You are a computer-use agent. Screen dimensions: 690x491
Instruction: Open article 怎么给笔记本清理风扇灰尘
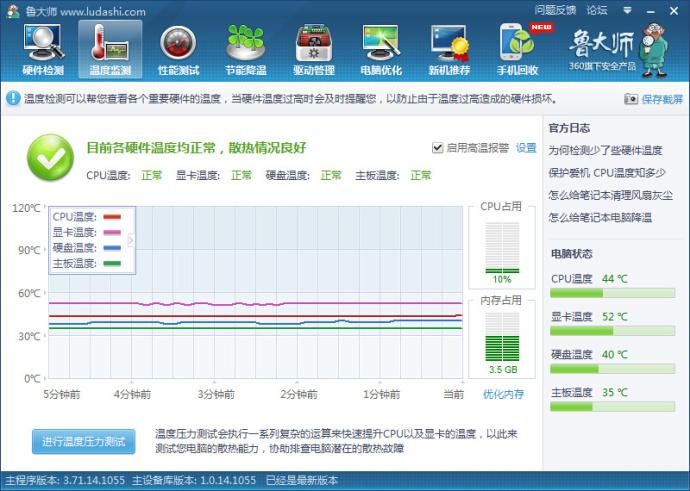click(610, 195)
